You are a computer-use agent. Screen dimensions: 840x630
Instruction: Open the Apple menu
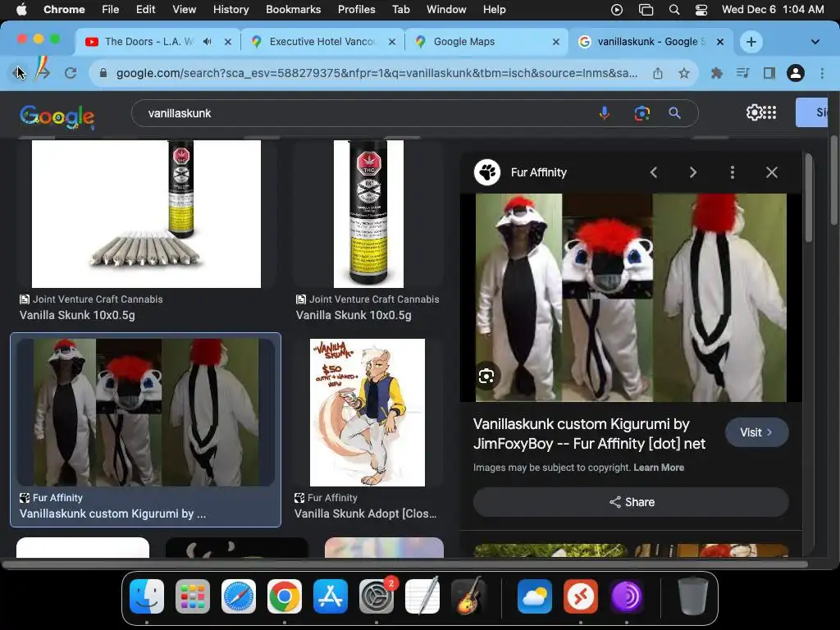[21, 10]
